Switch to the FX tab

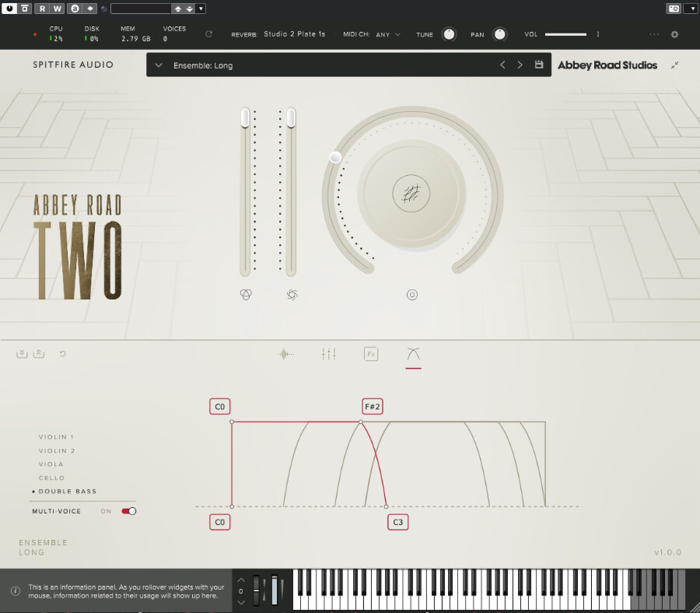[371, 354]
